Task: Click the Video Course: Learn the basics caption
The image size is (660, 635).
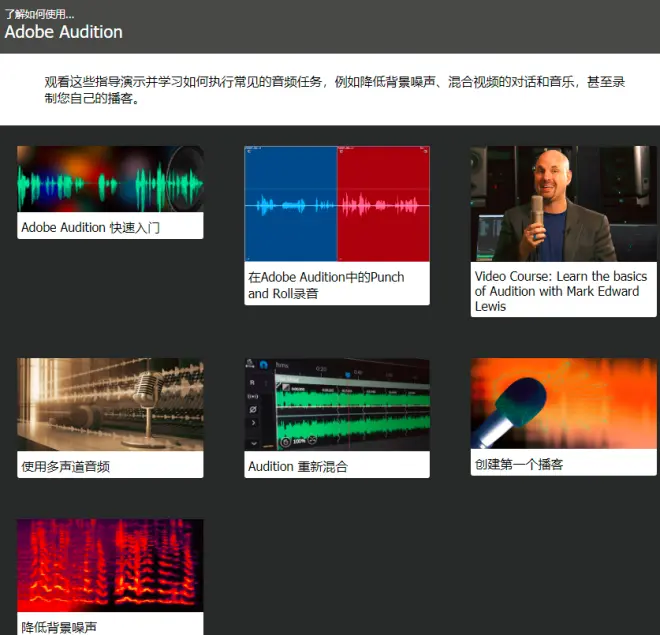Action: [561, 291]
